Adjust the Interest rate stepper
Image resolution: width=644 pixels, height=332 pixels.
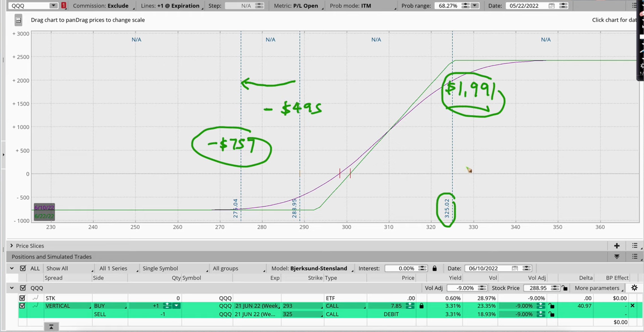[422, 268]
